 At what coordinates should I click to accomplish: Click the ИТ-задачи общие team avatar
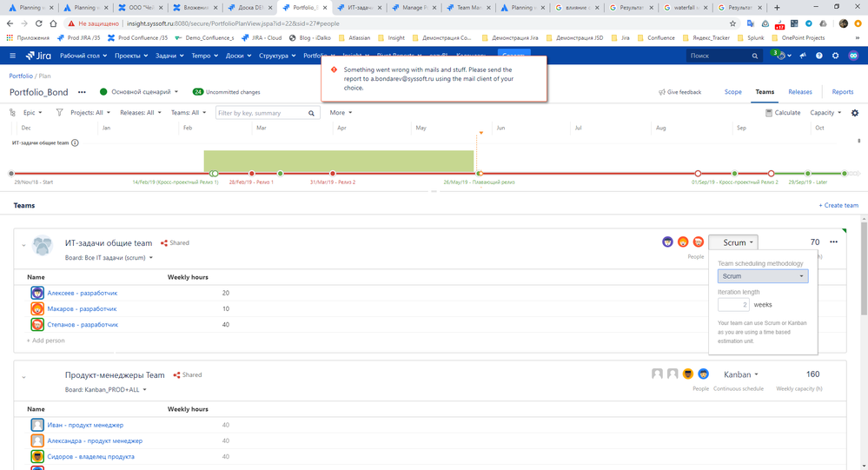point(43,245)
